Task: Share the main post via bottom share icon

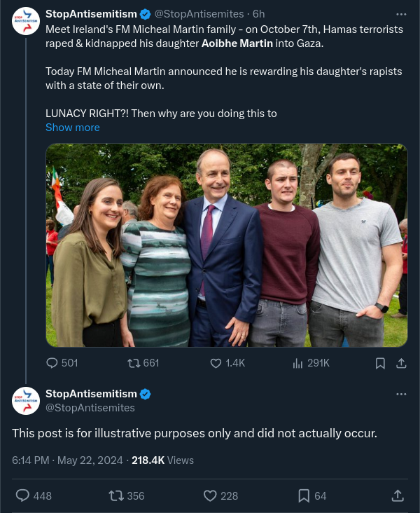Action: pos(397,495)
